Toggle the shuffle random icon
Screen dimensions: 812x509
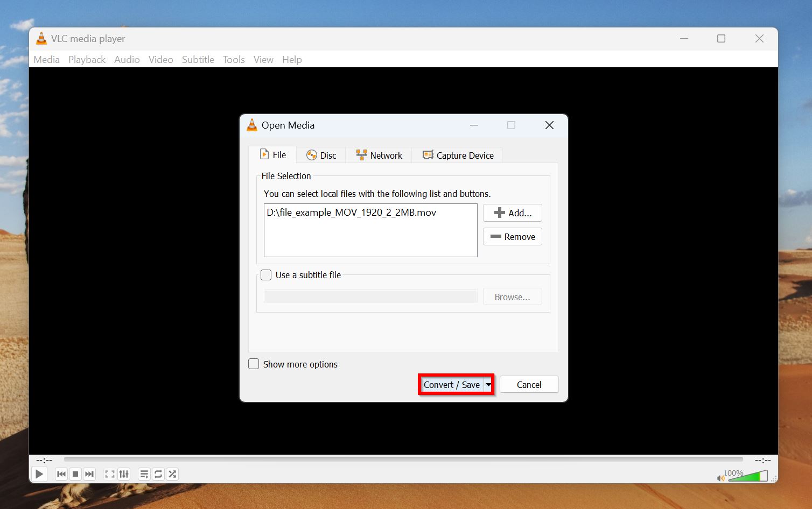[x=172, y=474]
